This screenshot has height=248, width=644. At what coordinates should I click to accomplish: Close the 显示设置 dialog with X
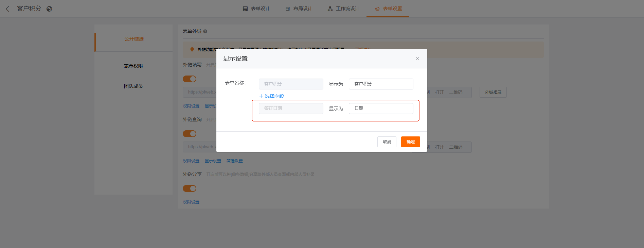[x=417, y=59]
